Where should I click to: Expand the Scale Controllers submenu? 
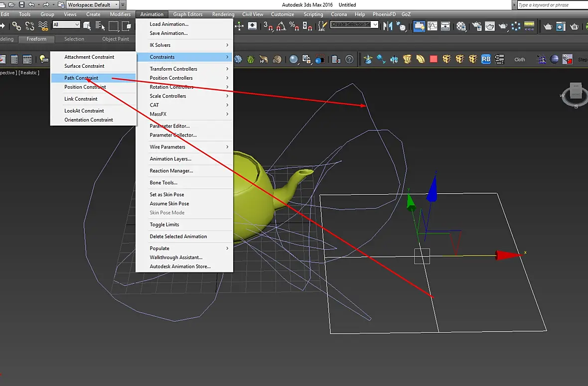[184, 96]
